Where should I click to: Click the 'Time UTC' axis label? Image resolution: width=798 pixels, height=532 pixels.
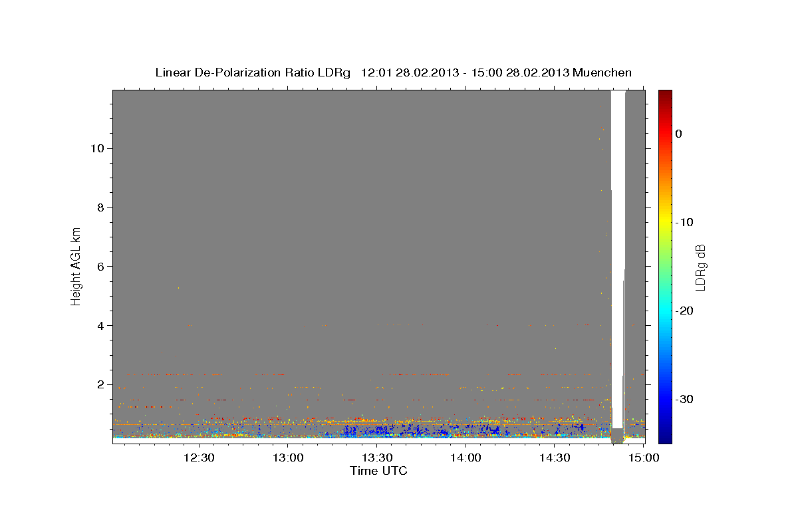pyautogui.click(x=378, y=471)
